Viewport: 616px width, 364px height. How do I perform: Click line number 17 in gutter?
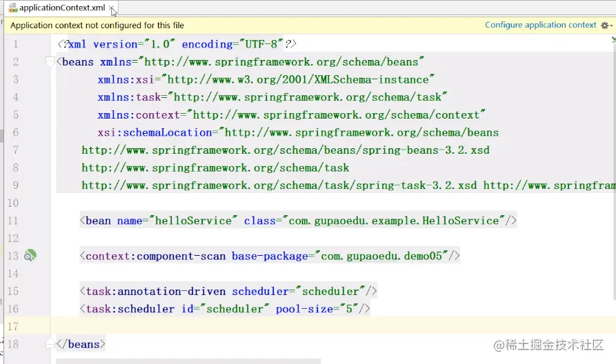pos(13,326)
